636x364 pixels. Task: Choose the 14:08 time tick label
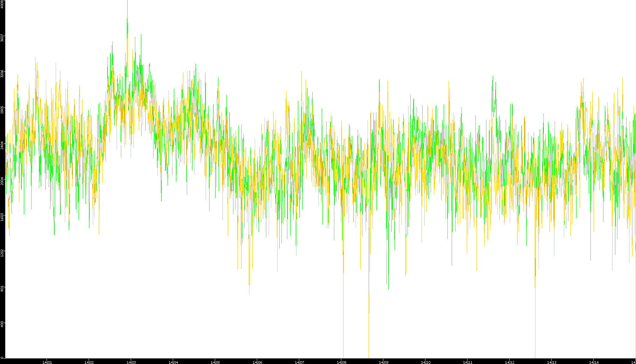coord(341,362)
